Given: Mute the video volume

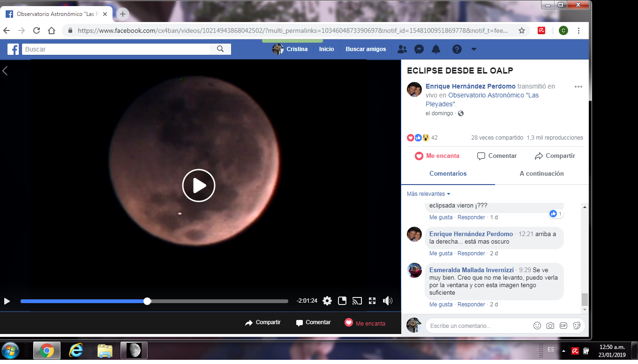Looking at the screenshot, I should [387, 301].
